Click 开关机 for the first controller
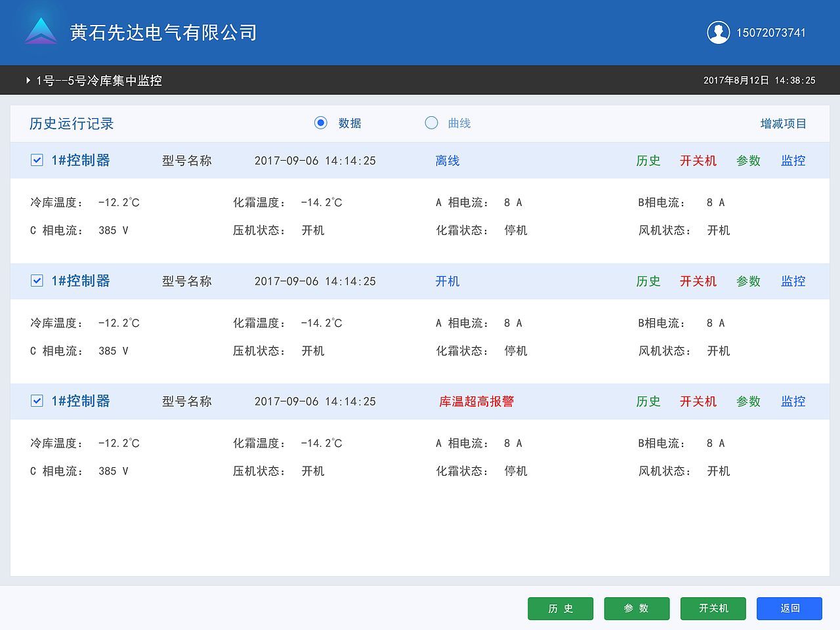The image size is (840, 630). click(698, 159)
